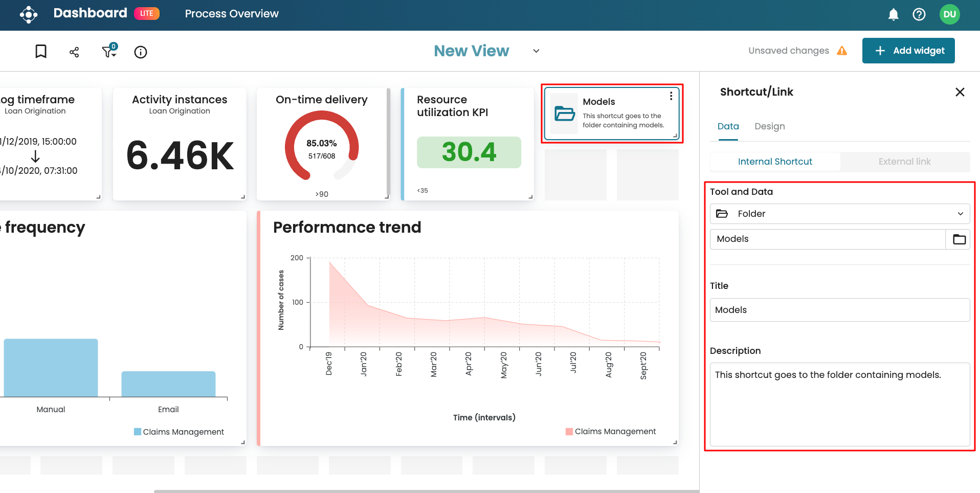Switch to the Design tab
Image resolution: width=980 pixels, height=493 pixels.
pyautogui.click(x=769, y=126)
